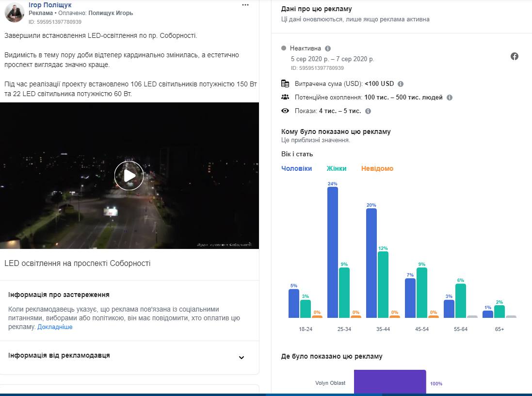Click info icon beside Витрачена сума

pyautogui.click(x=401, y=84)
